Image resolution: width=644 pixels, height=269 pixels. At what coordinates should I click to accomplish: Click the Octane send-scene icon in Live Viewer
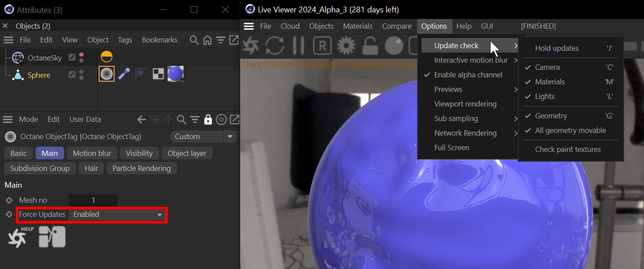[251, 45]
